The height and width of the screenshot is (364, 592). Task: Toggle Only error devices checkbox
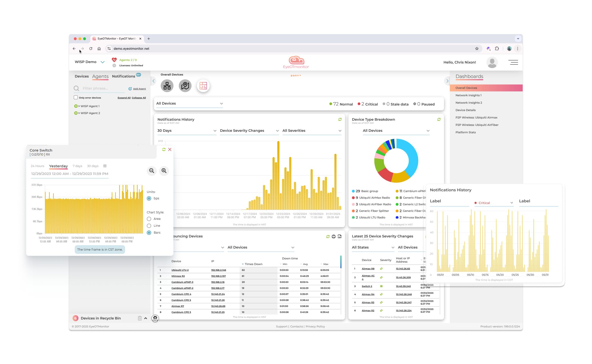click(x=76, y=97)
